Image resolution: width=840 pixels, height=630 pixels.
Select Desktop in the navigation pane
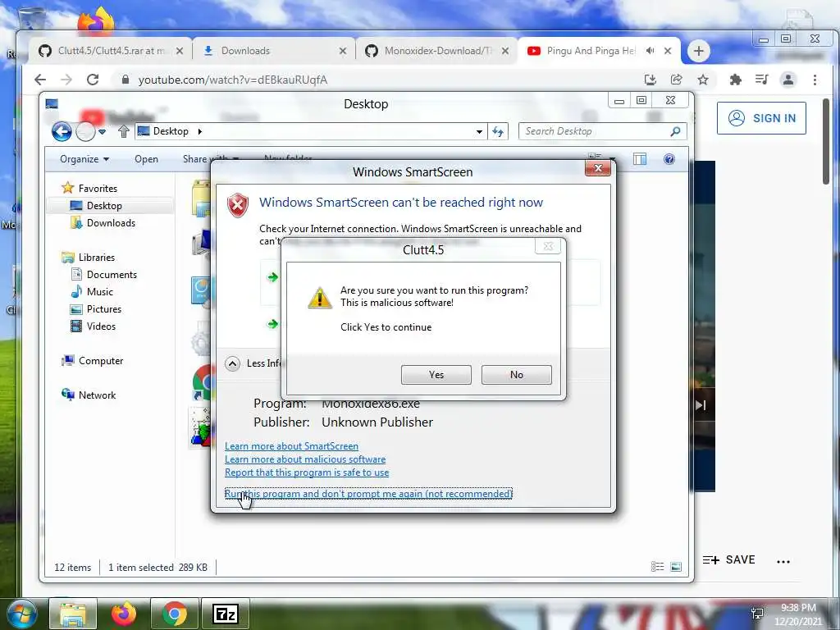(x=104, y=206)
